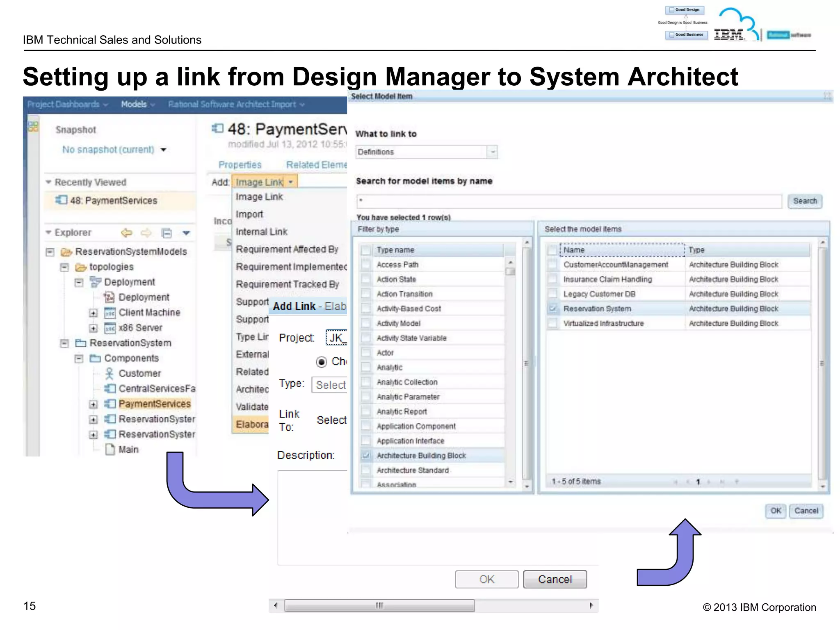Choose Requirement Affected By from the Add menu

287,249
